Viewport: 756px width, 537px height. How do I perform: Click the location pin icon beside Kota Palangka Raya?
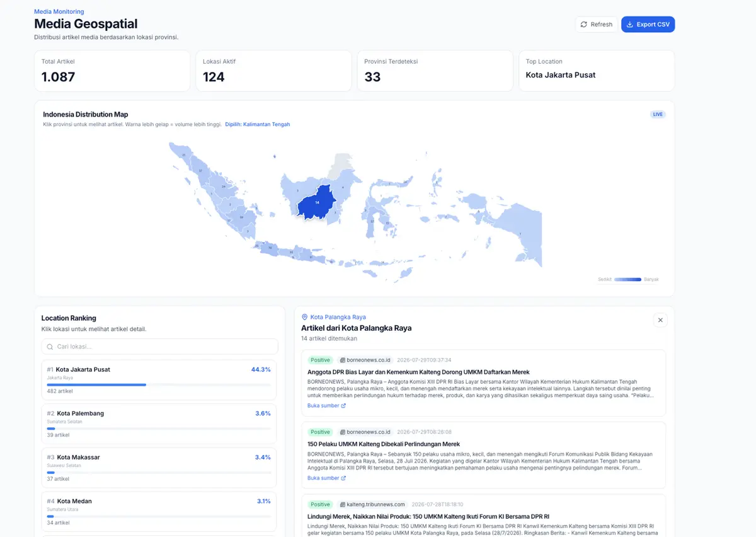[305, 317]
